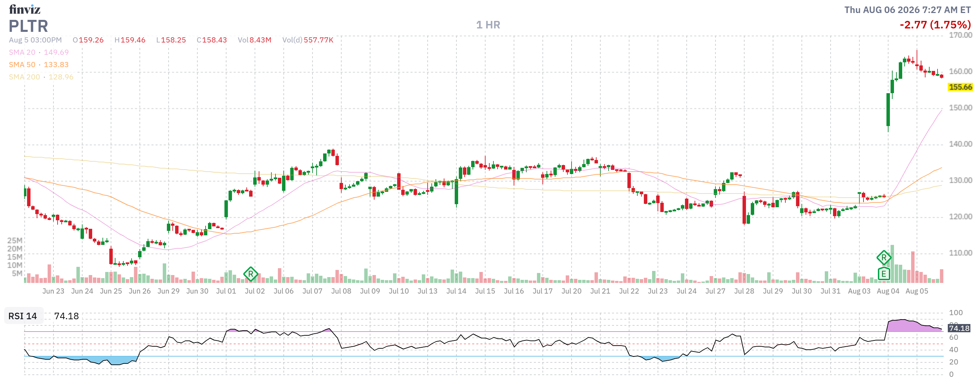Click the 74.18 value beside RSI 14
Screen dimensions: 980x385
(x=66, y=316)
